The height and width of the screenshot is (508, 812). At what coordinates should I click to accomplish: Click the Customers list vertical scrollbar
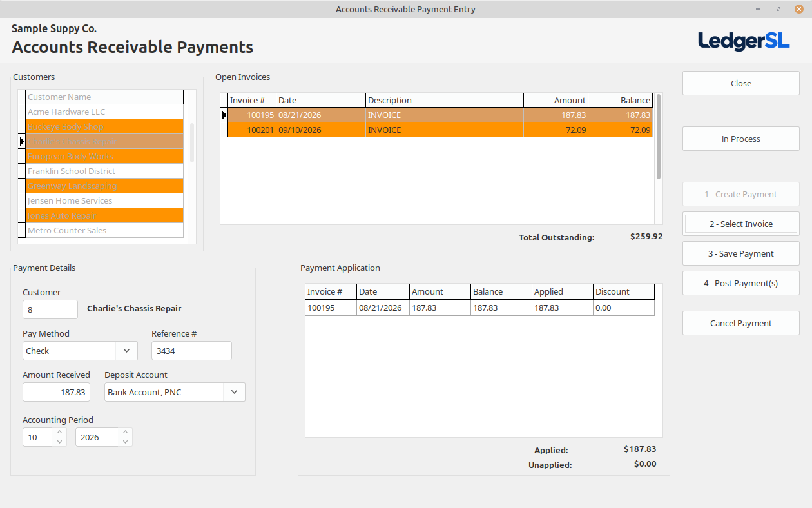click(191, 142)
